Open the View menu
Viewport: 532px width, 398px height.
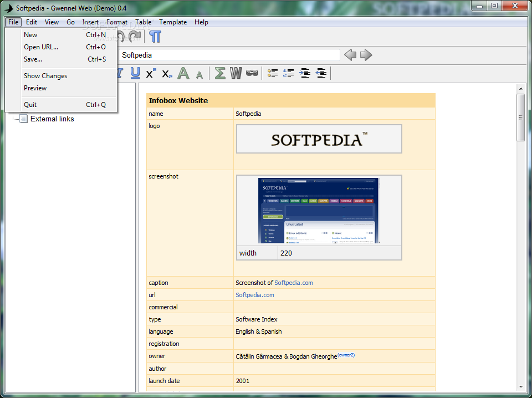click(x=52, y=22)
